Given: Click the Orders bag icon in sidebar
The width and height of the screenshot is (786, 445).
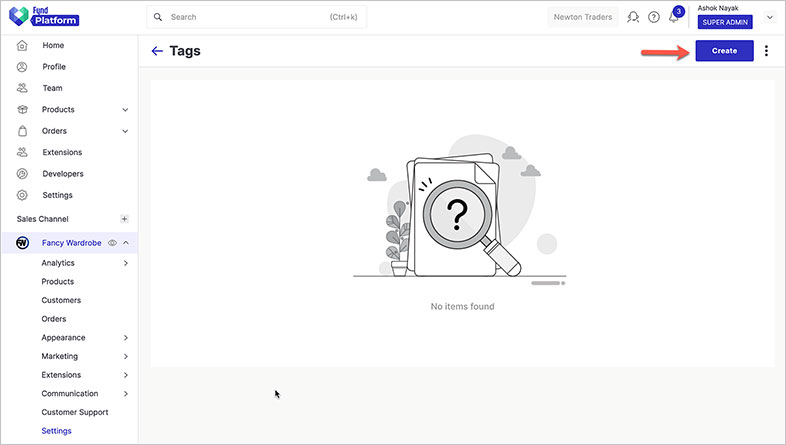Looking at the screenshot, I should 22,131.
